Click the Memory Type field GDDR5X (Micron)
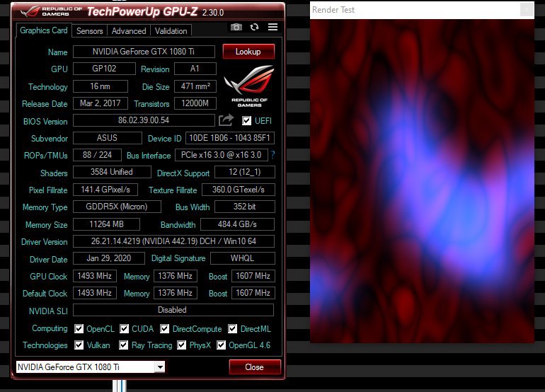Image resolution: width=545 pixels, height=392 pixels. pyautogui.click(x=117, y=207)
